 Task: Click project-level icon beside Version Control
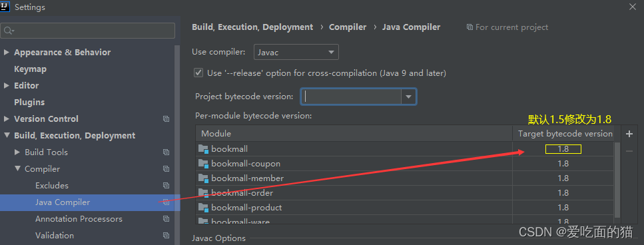166,119
